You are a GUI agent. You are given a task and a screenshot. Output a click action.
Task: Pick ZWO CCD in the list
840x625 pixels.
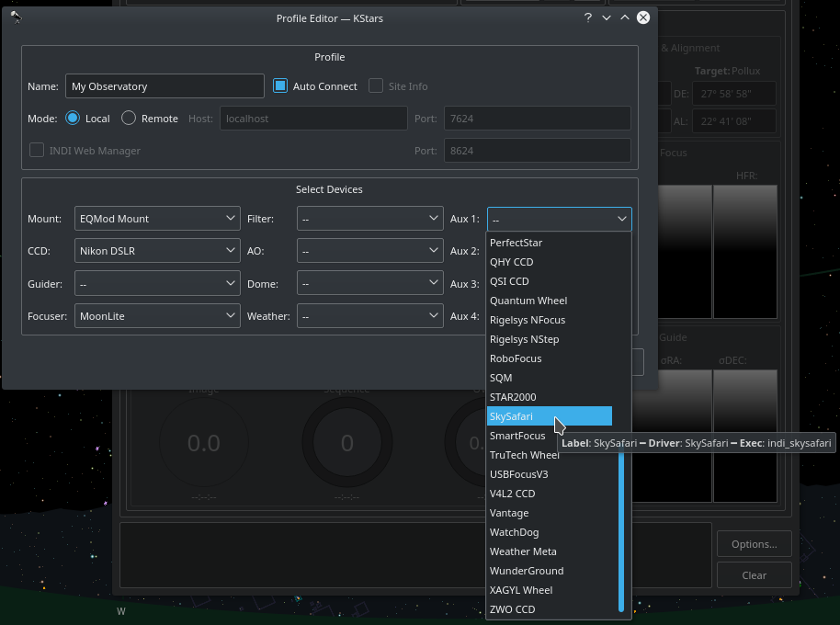pos(549,609)
